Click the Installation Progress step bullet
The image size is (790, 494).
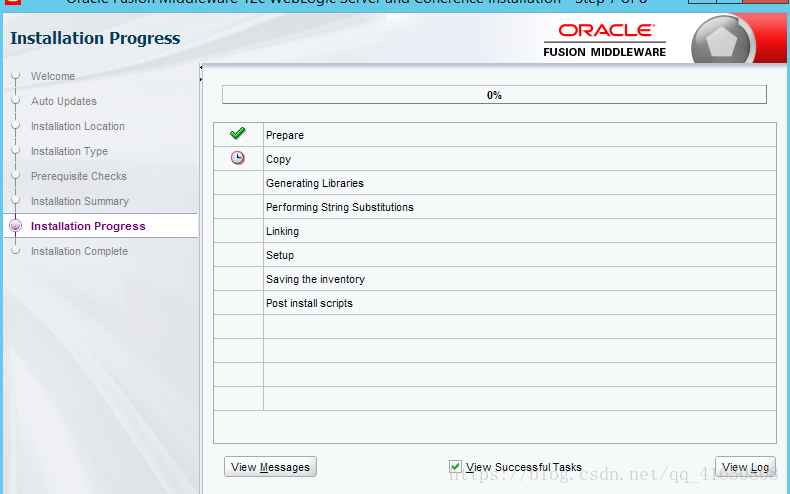click(16, 226)
